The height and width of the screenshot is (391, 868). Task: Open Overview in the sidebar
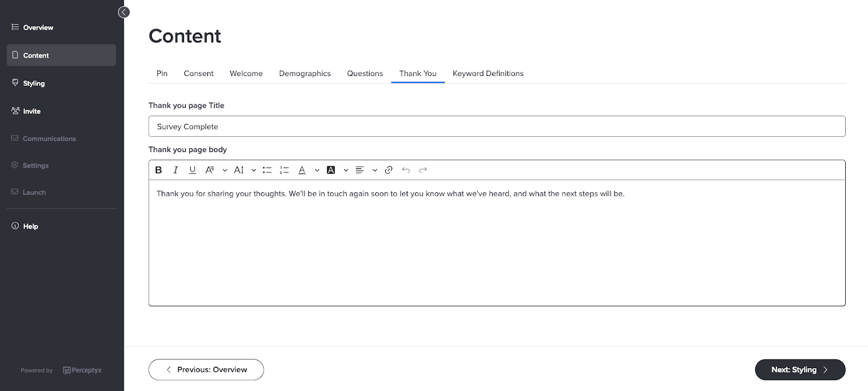pyautogui.click(x=61, y=27)
